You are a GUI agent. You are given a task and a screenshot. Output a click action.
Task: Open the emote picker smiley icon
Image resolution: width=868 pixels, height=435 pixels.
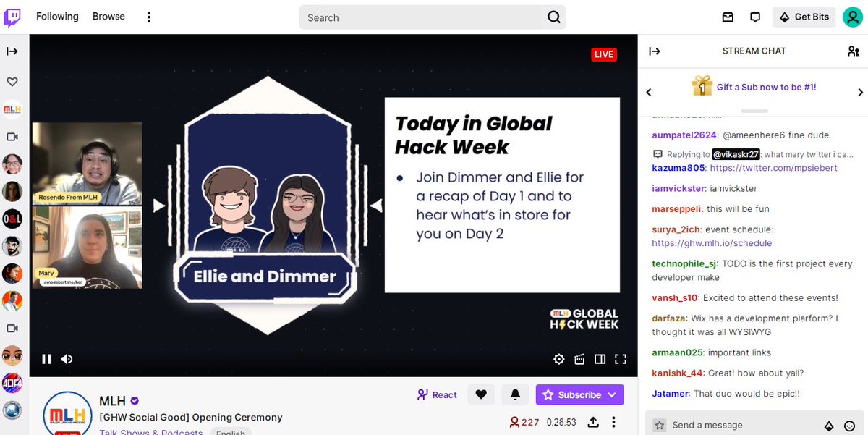[850, 426]
